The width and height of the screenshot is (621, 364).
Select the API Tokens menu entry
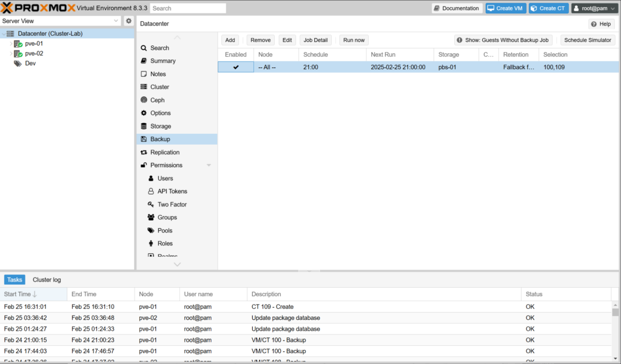[172, 191]
